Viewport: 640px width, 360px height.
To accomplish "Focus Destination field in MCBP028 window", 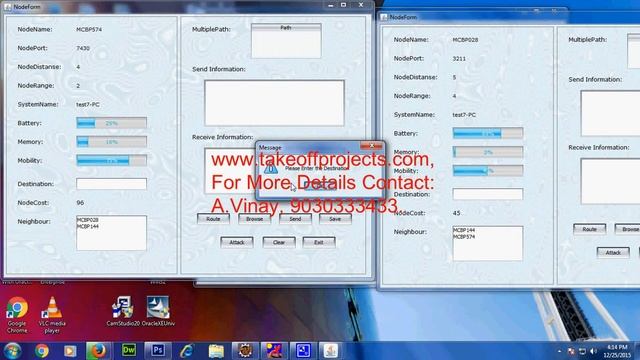I will [x=488, y=194].
